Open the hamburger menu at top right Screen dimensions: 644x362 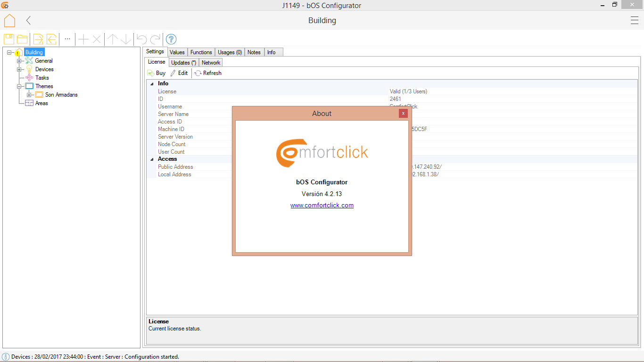(634, 20)
